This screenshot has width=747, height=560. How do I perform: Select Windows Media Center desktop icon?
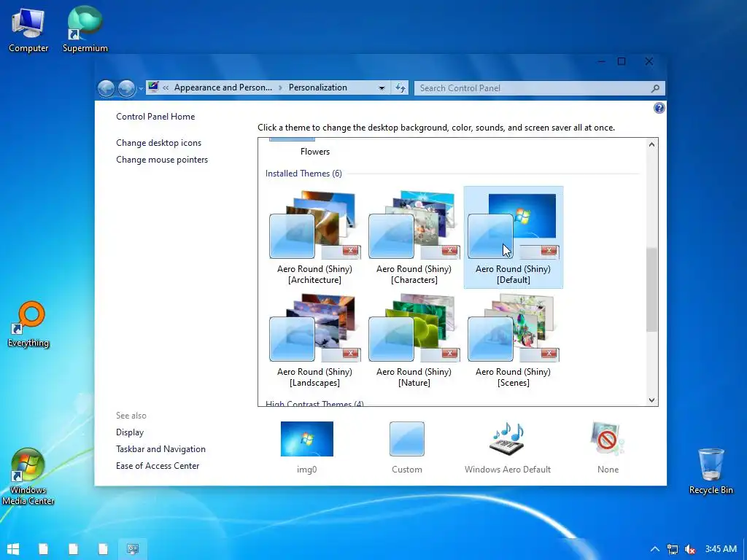tap(28, 477)
